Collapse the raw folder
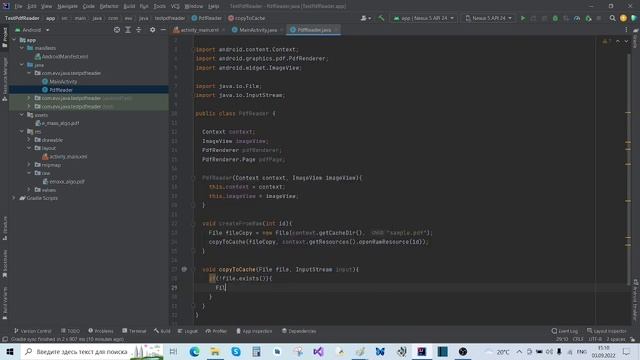Screen dimensions: 640x360 [29, 173]
